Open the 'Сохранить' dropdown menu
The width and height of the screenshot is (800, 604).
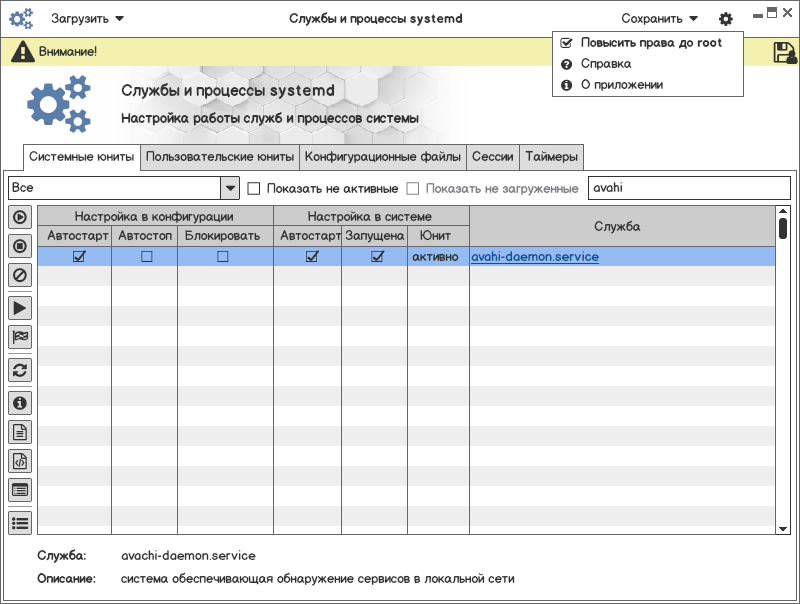coord(659,18)
